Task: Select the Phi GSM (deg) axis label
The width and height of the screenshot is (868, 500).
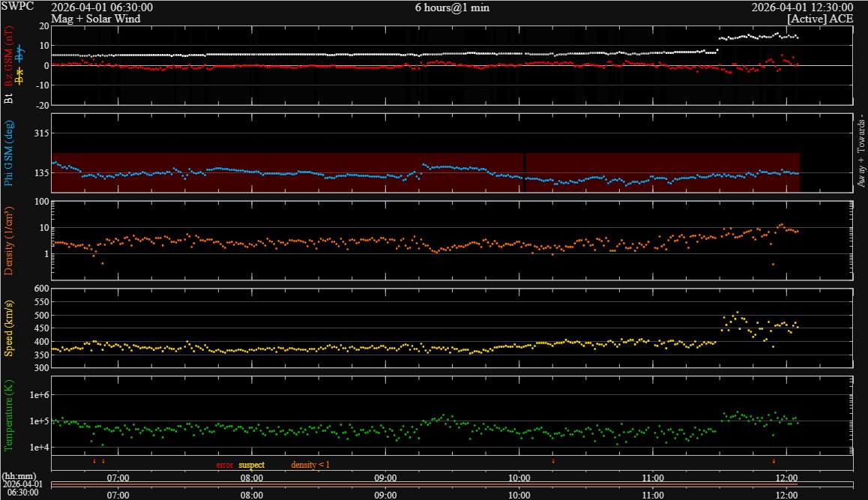Action: (8, 153)
